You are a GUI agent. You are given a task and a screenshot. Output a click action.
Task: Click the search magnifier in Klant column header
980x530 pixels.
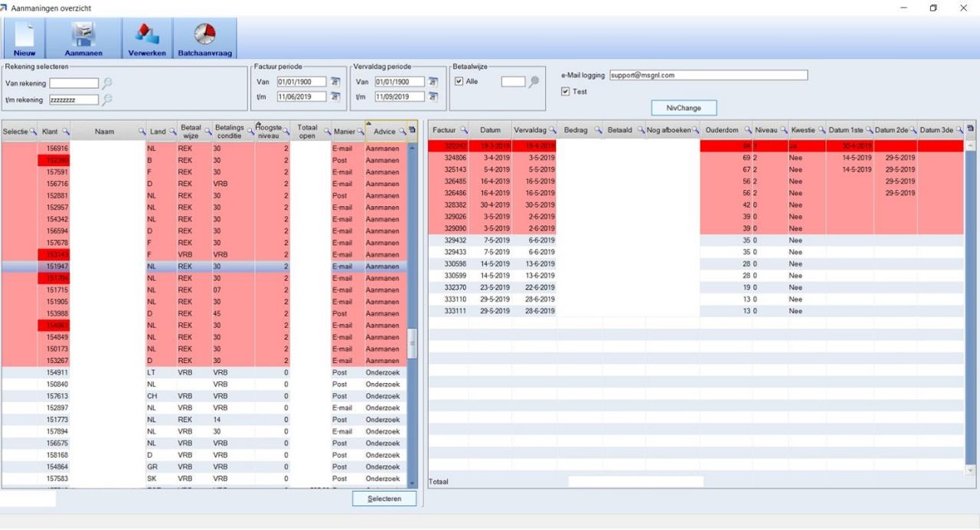click(66, 132)
